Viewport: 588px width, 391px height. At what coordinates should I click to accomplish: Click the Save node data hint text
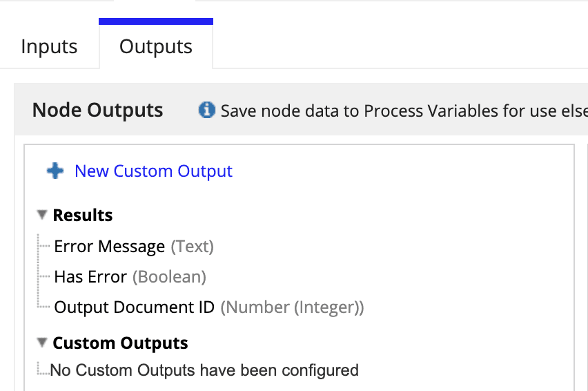pos(404,111)
